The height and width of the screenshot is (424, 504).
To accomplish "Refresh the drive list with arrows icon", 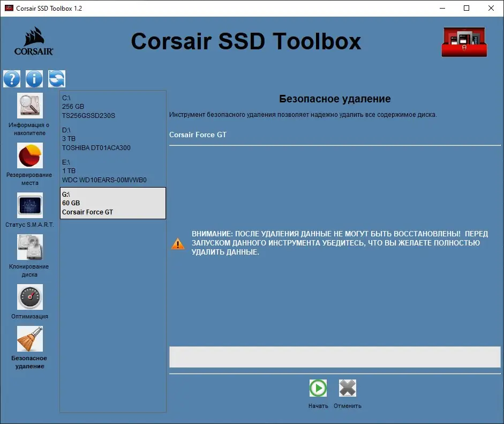I will (x=57, y=79).
